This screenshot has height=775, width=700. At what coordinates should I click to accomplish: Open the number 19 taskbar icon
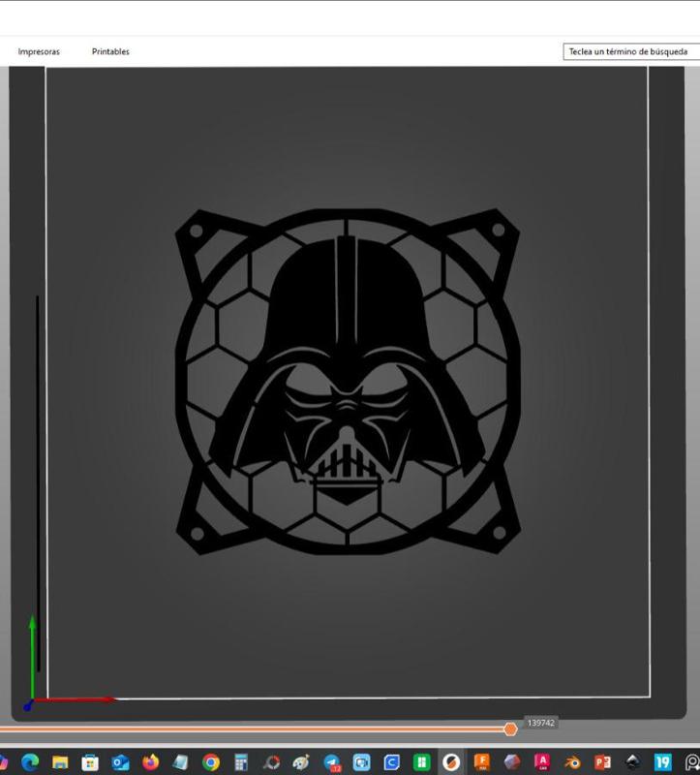[663, 762]
